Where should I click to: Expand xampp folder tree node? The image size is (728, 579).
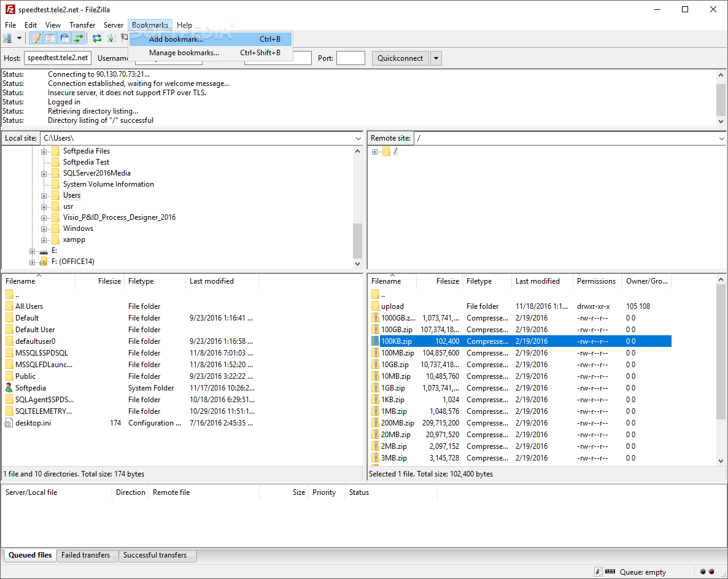44,240
